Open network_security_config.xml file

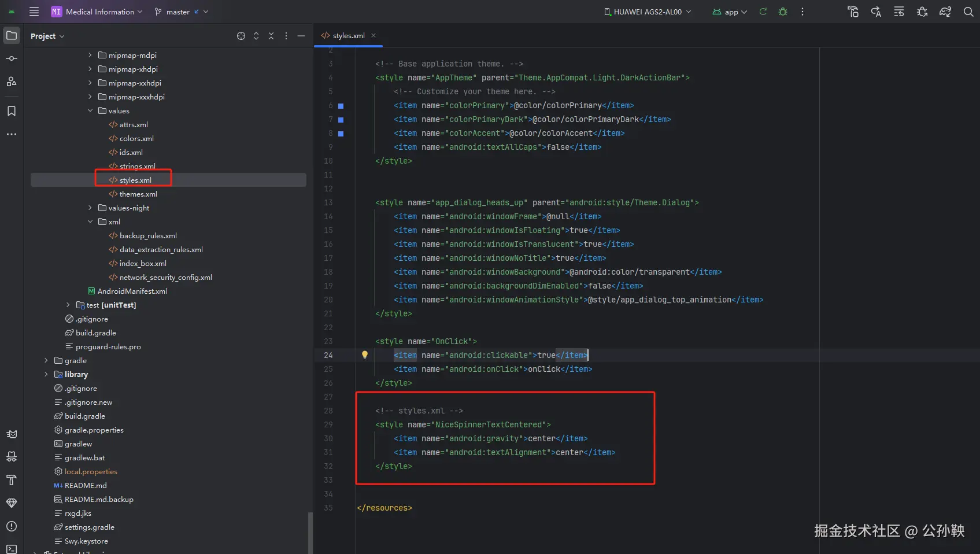click(165, 277)
